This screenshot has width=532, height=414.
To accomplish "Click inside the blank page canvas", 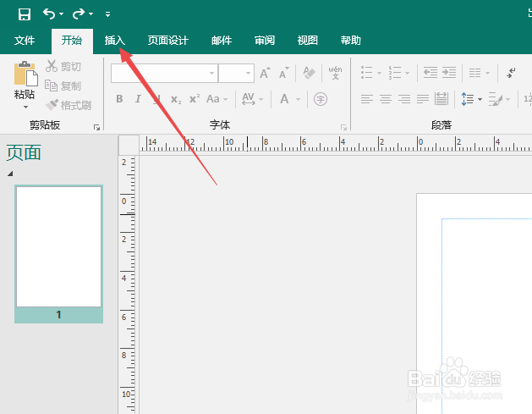I will (475, 302).
